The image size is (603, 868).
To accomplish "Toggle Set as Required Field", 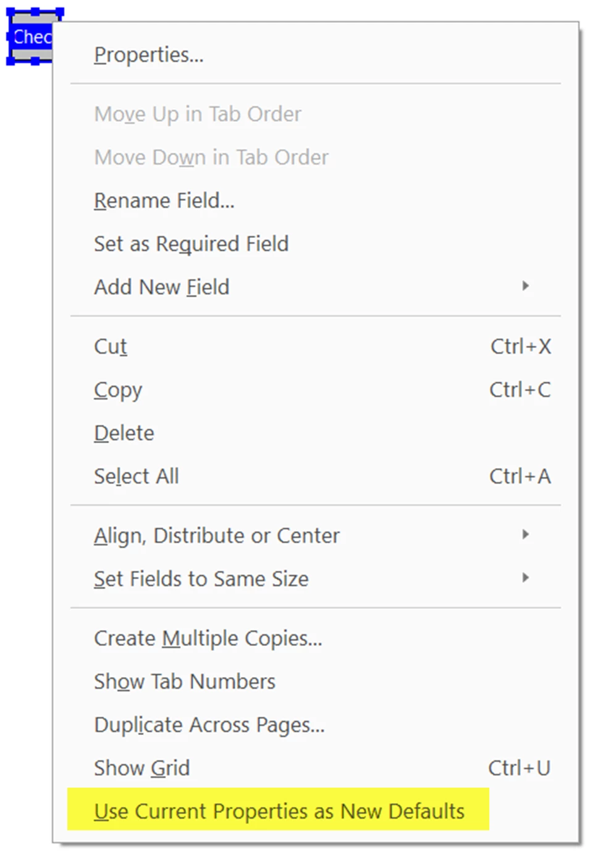I will point(315,244).
